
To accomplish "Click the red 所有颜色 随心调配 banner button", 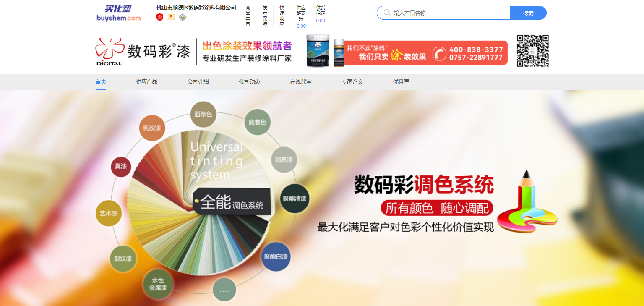I will [x=437, y=208].
